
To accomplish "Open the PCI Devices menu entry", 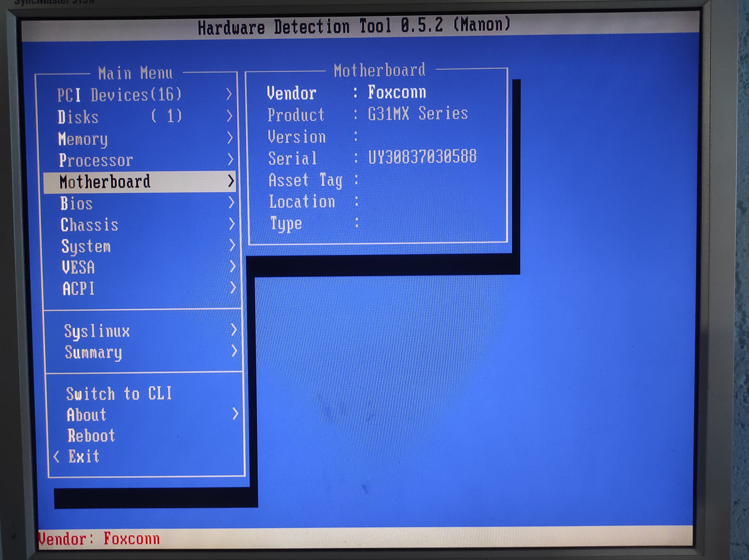I will [119, 95].
